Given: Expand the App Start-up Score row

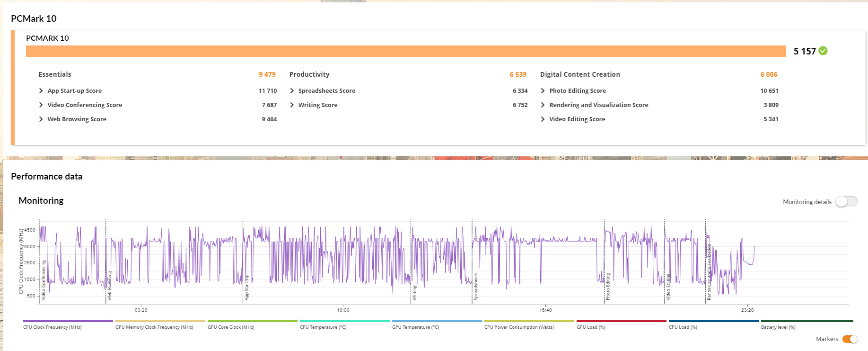Looking at the screenshot, I should tap(41, 91).
